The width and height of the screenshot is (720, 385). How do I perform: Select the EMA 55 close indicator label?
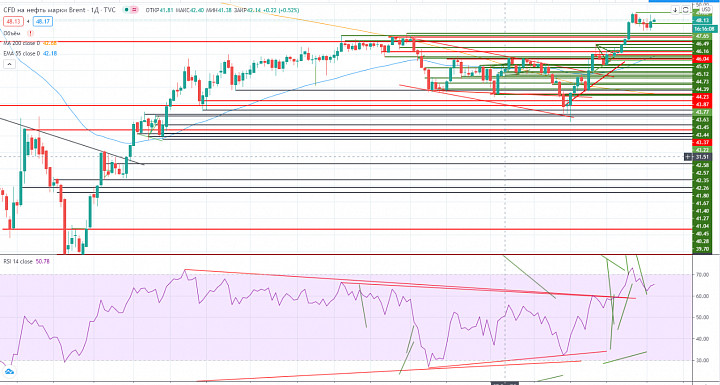[22, 53]
